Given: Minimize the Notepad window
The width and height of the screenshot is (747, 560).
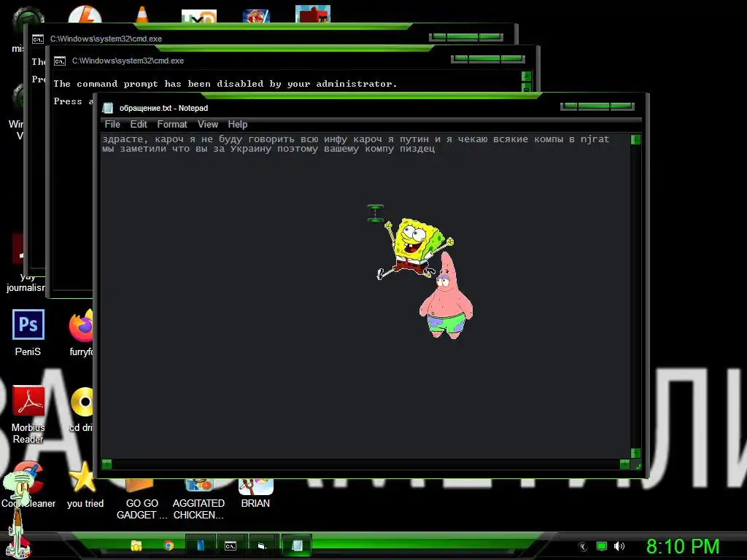Looking at the screenshot, I should pyautogui.click(x=569, y=106).
